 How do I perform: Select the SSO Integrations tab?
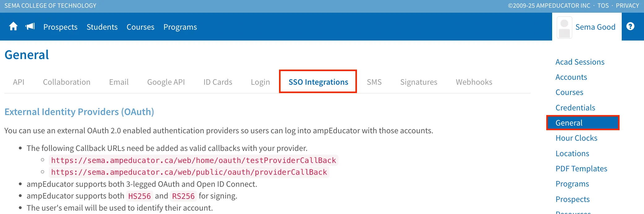(x=318, y=82)
